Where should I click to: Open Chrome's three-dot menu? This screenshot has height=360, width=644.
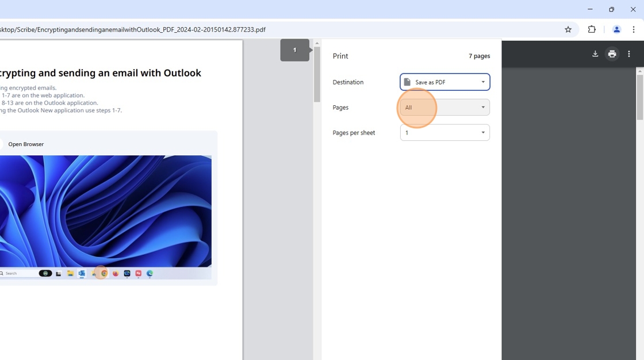[x=633, y=29]
